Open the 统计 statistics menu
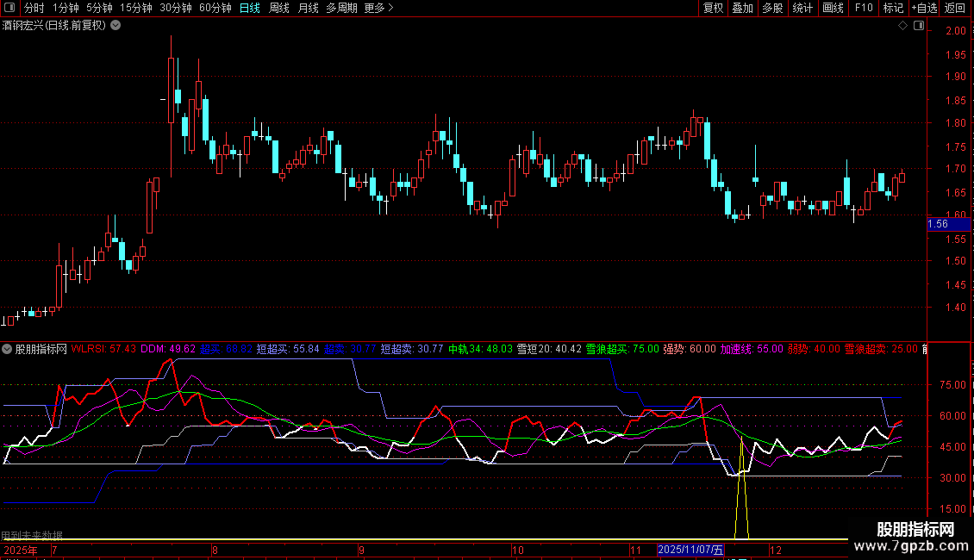 802,9
